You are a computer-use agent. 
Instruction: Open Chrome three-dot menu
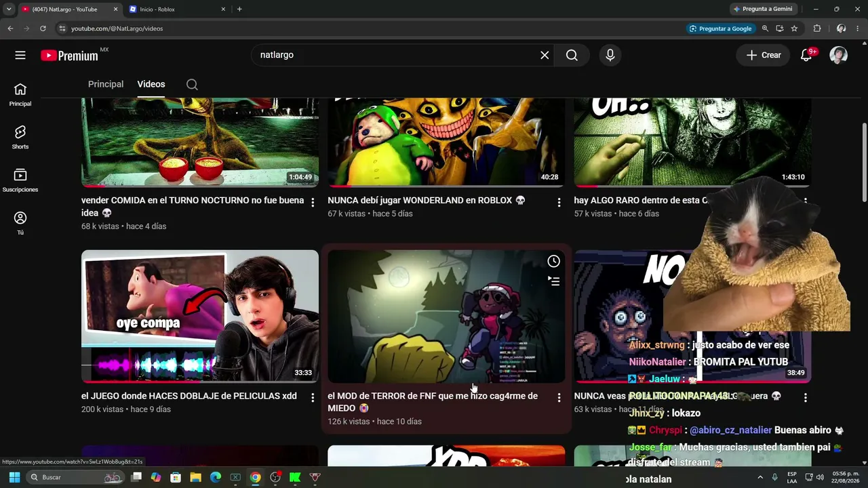pyautogui.click(x=858, y=28)
